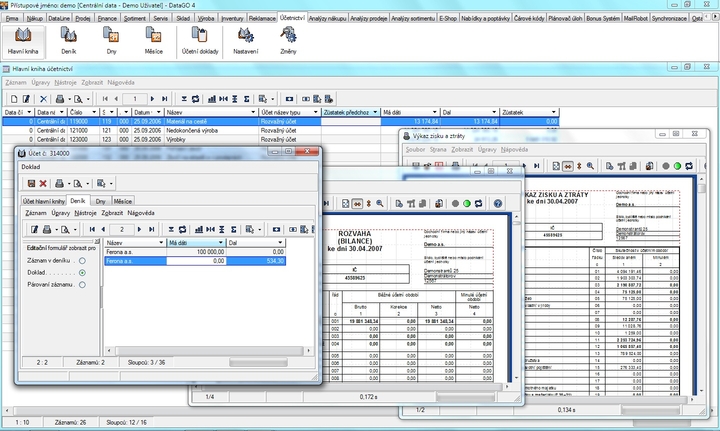Click edit record icon in Hlavní kniha toolbar
The width and height of the screenshot is (720, 431).
[26, 99]
